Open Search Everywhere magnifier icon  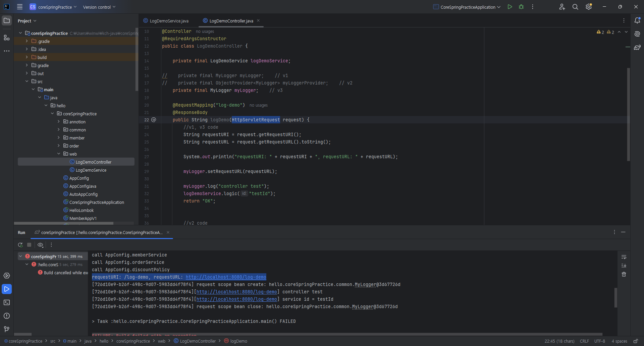point(575,7)
